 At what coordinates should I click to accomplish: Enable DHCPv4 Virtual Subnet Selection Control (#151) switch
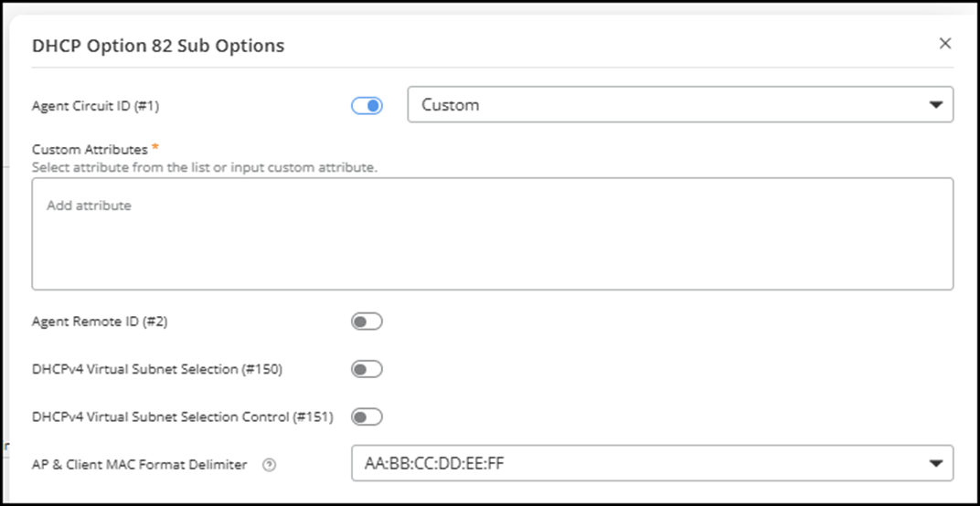tap(367, 416)
